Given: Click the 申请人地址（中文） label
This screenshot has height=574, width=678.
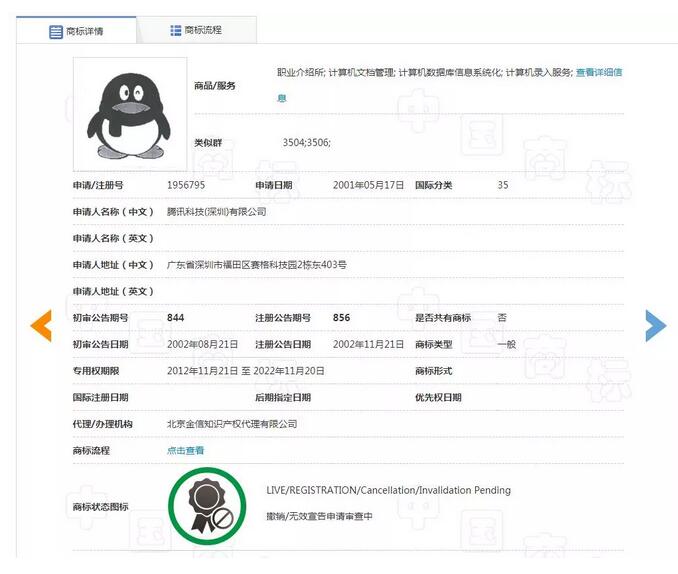Looking at the screenshot, I should [x=113, y=265].
